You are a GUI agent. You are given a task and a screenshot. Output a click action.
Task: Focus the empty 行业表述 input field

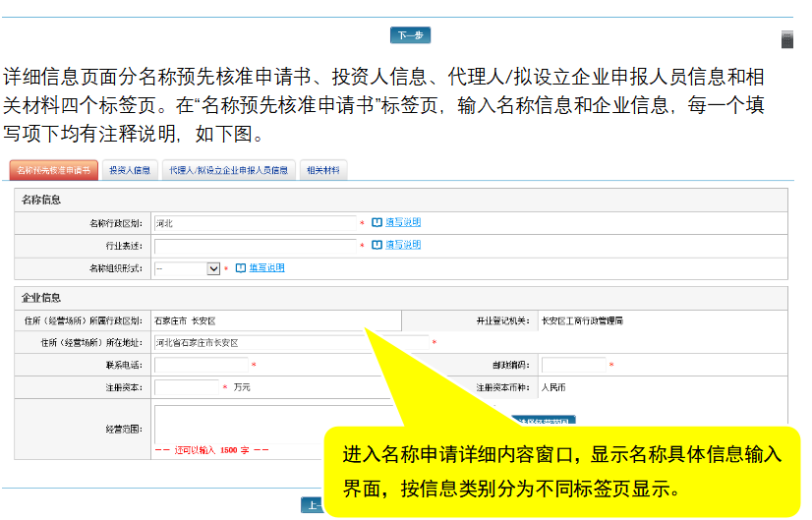(255, 246)
